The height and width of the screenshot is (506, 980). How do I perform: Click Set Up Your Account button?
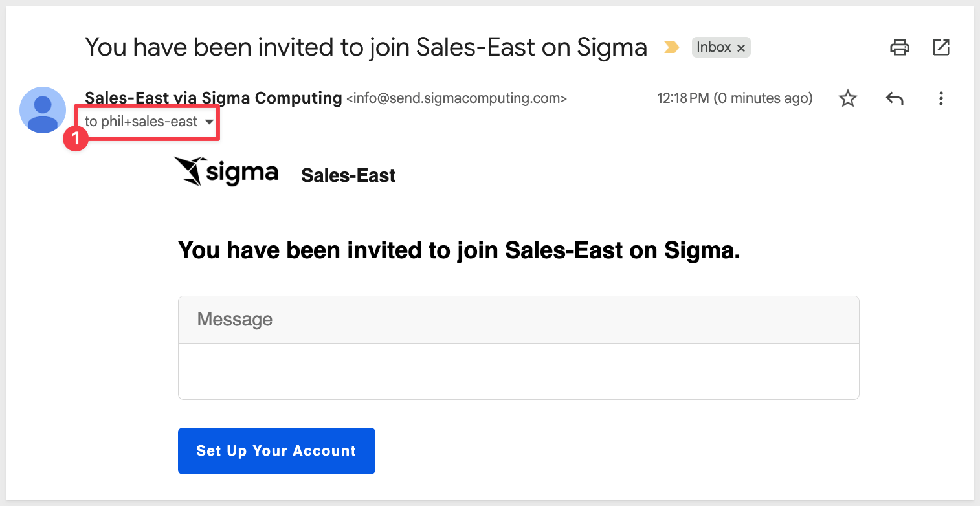(276, 451)
